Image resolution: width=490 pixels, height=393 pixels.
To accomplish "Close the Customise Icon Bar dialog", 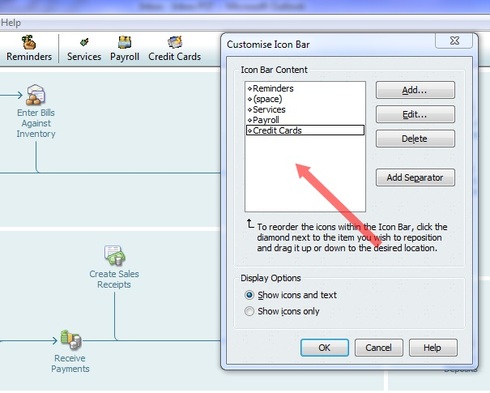I will pos(454,41).
